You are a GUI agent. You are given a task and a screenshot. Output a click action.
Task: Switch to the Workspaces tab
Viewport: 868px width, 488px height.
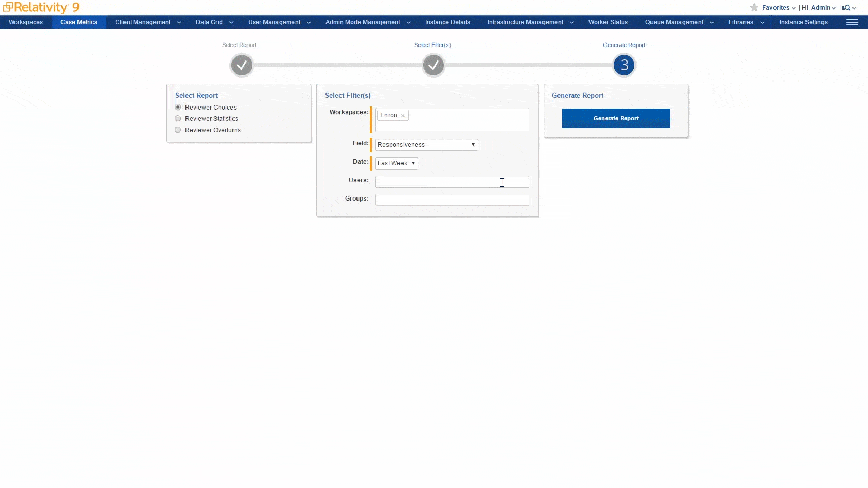pos(26,22)
